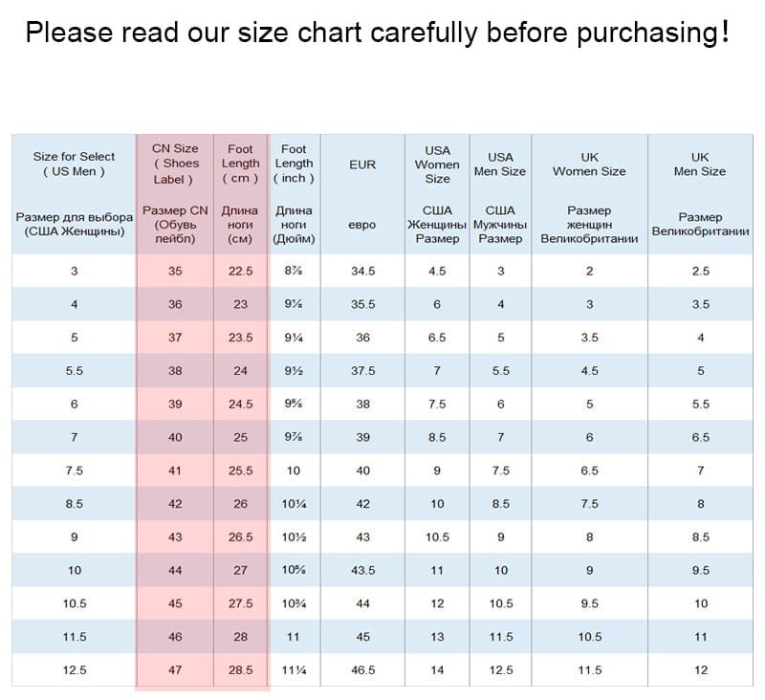Select the EUR 46.5 cell
765x700 pixels.
coord(362,670)
